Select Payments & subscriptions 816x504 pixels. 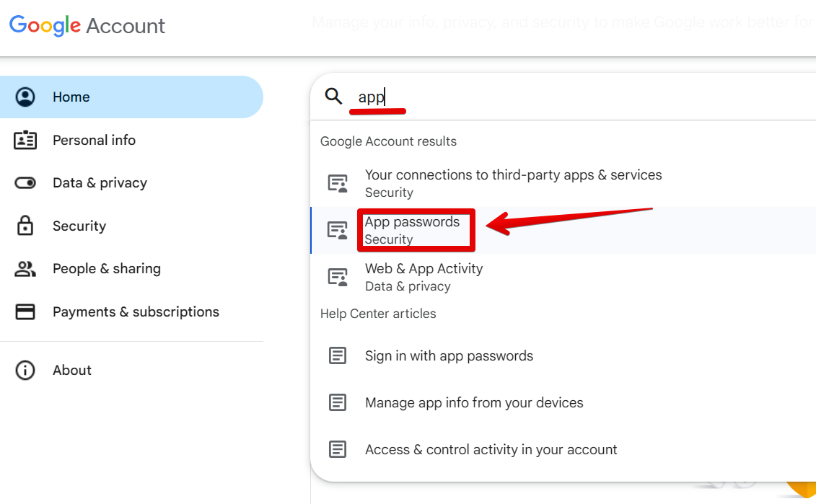pos(131,311)
